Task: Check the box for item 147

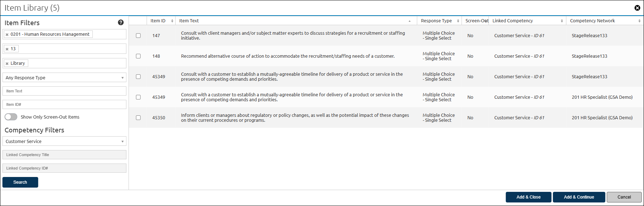Action: pyautogui.click(x=138, y=35)
